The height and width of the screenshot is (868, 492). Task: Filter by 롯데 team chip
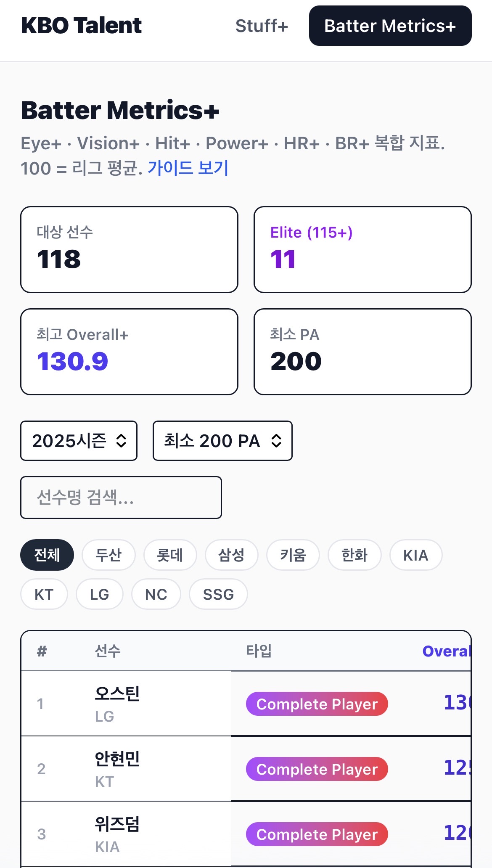(170, 555)
